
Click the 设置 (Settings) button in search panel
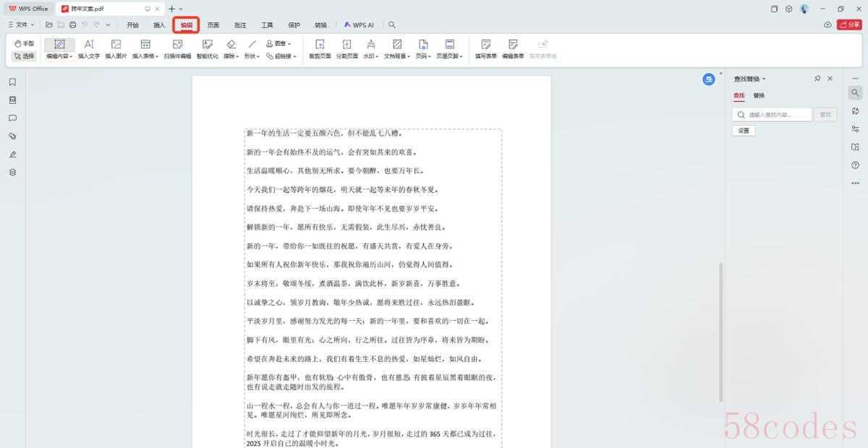pyautogui.click(x=744, y=131)
